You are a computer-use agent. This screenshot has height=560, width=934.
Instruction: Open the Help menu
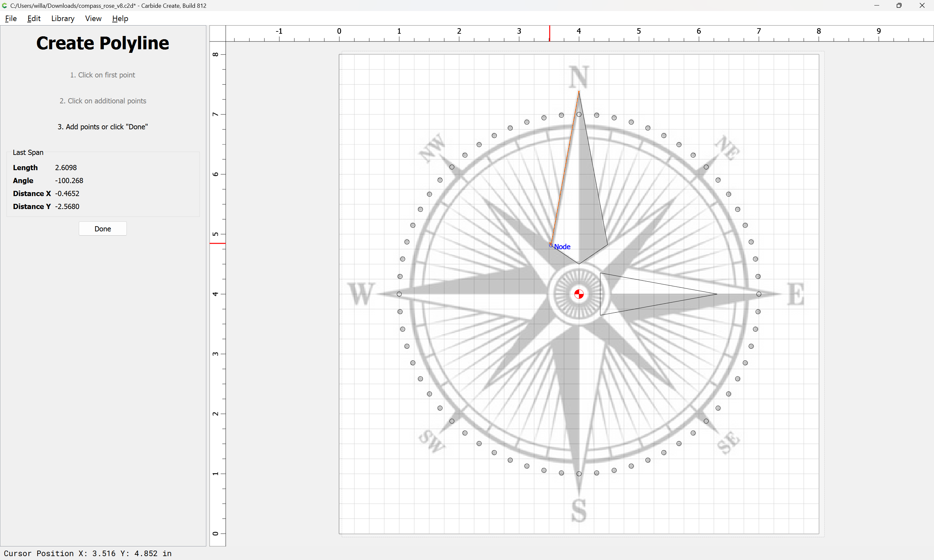click(120, 18)
